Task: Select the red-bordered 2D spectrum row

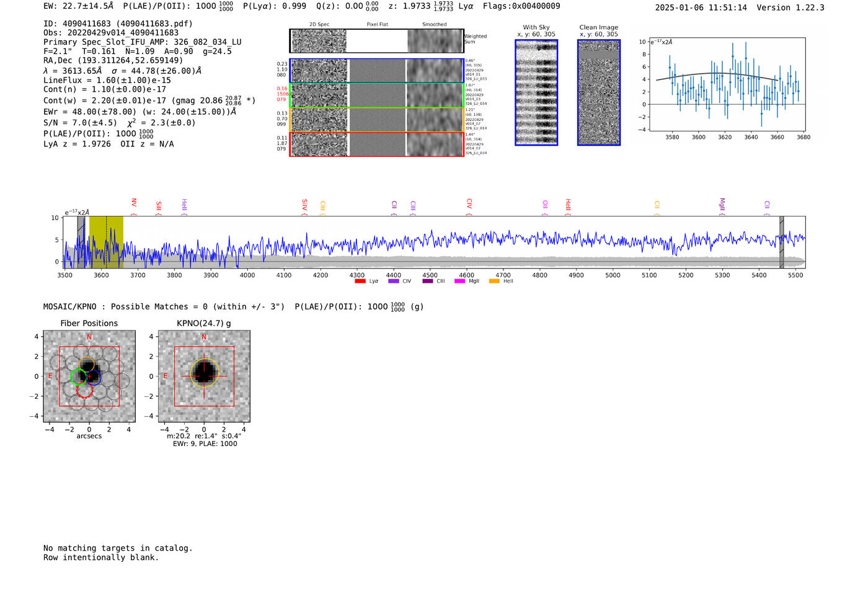Action: tap(376, 144)
